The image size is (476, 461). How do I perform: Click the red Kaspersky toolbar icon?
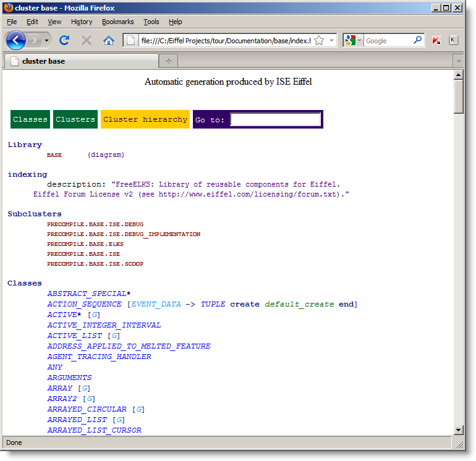click(x=436, y=40)
